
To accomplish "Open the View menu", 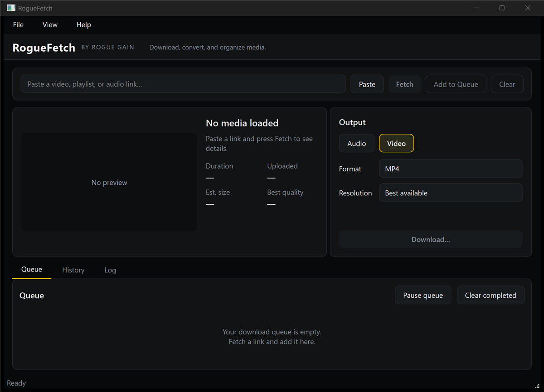I will pyautogui.click(x=50, y=25).
